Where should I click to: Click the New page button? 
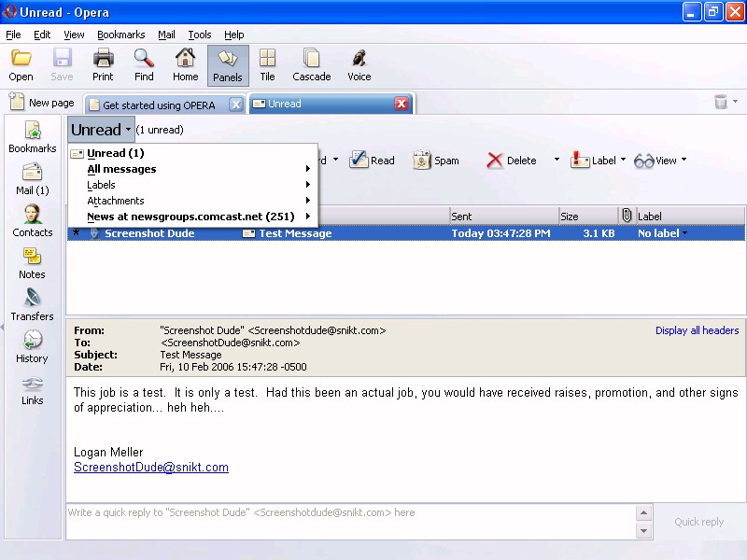click(x=42, y=103)
